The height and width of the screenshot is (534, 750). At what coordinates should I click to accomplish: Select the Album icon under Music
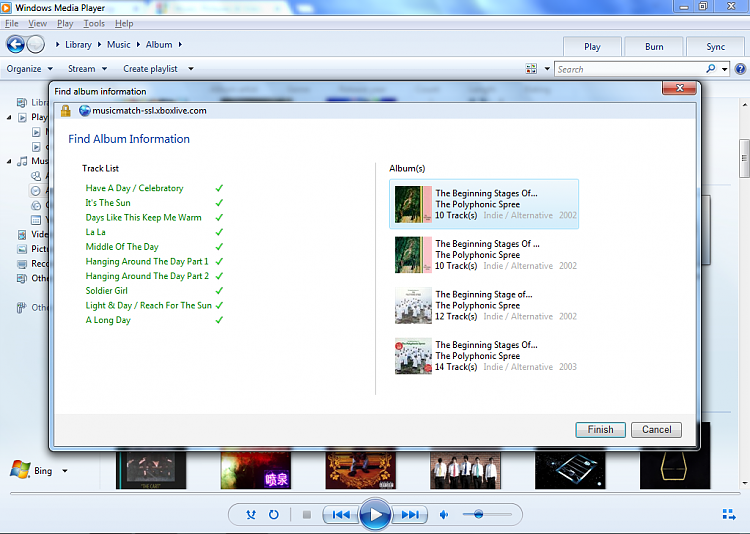click(36, 190)
